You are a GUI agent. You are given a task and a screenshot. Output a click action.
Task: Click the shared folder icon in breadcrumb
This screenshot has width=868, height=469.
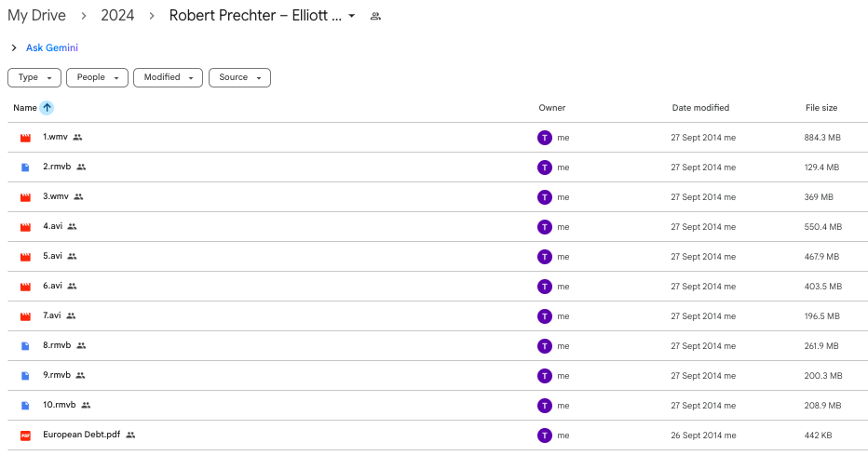tap(375, 16)
